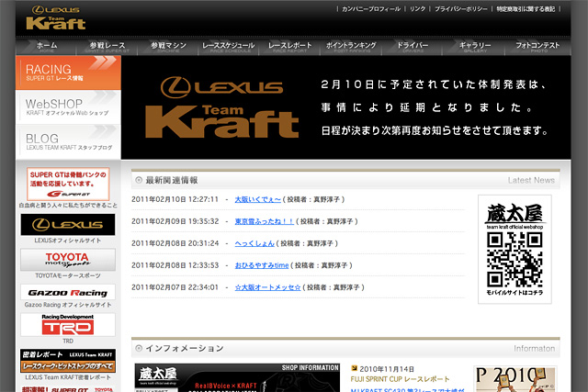Open the レーススケジュール navigation tab
This screenshot has height=392, width=588.
point(230,46)
